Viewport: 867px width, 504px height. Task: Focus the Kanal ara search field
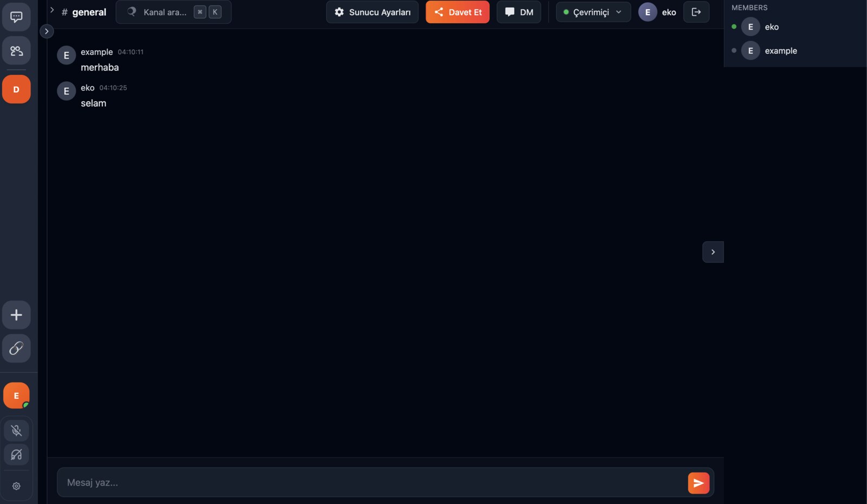coord(173,12)
